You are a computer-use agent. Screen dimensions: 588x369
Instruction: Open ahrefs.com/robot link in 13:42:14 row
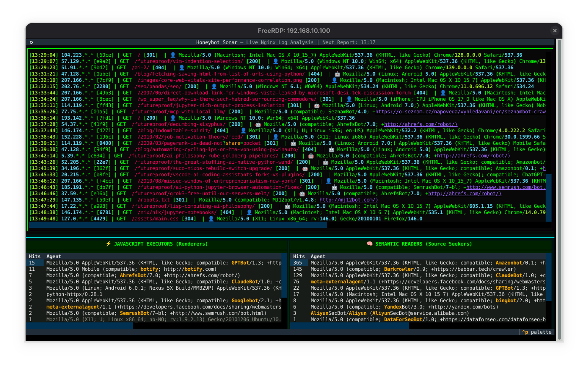[x=474, y=156]
